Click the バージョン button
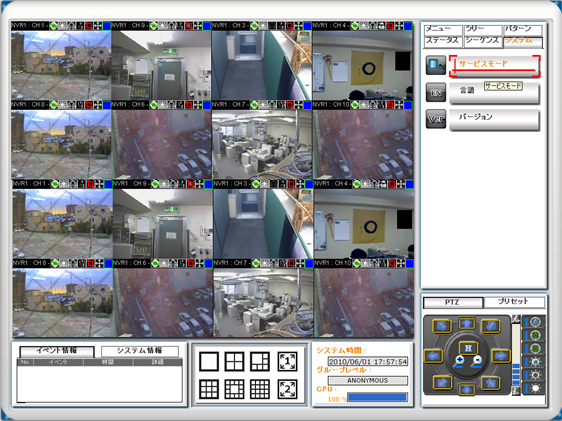 (x=494, y=120)
